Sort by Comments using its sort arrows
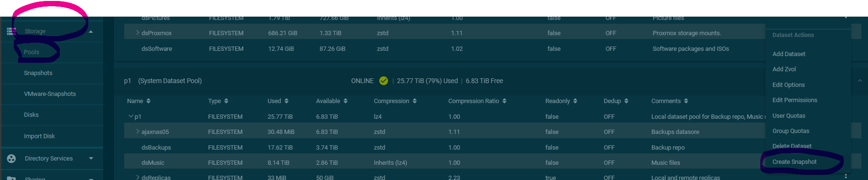Screen dimensions: 868x180 pos(686,101)
